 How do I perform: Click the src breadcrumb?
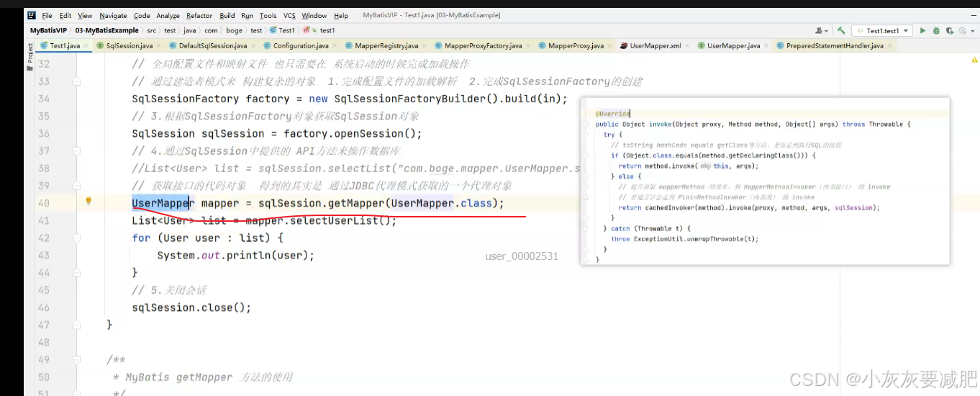point(152,31)
